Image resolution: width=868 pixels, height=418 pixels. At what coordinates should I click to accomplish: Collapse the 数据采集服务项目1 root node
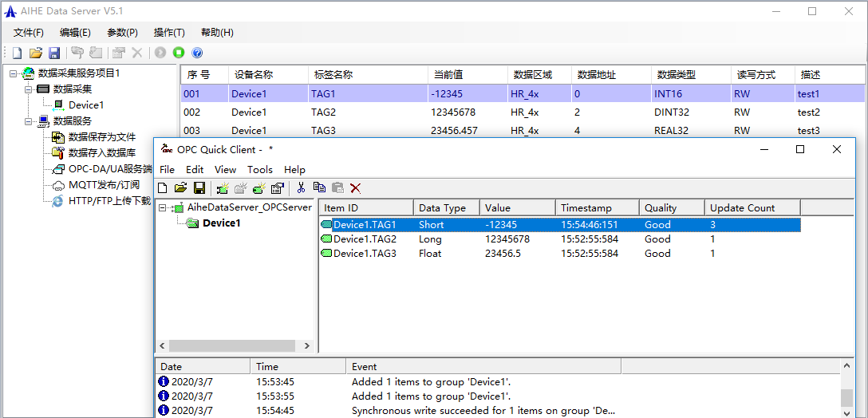pos(13,73)
